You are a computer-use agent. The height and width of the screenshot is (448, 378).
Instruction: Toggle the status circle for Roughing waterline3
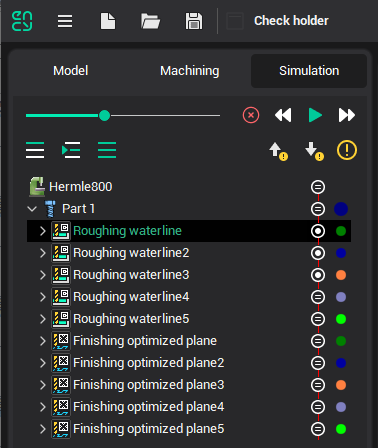coord(318,275)
